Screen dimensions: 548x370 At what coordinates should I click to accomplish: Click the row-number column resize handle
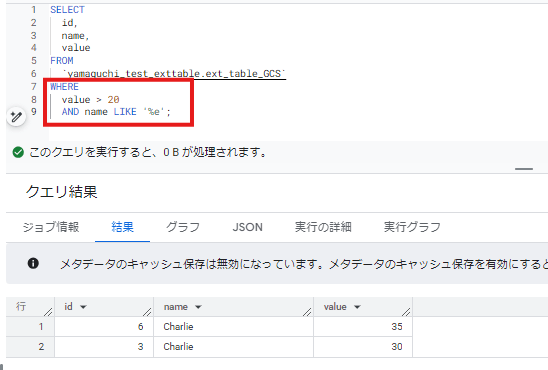(48, 312)
